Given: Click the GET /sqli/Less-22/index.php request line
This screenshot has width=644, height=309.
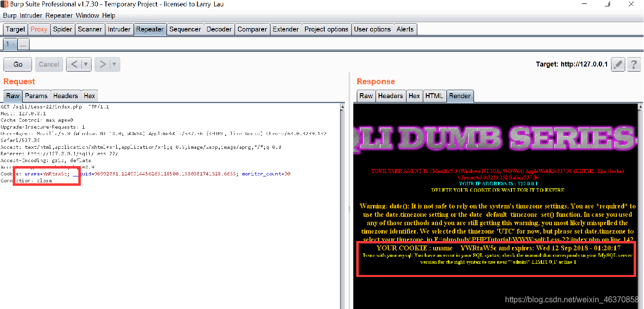Looking at the screenshot, I should coord(55,106).
